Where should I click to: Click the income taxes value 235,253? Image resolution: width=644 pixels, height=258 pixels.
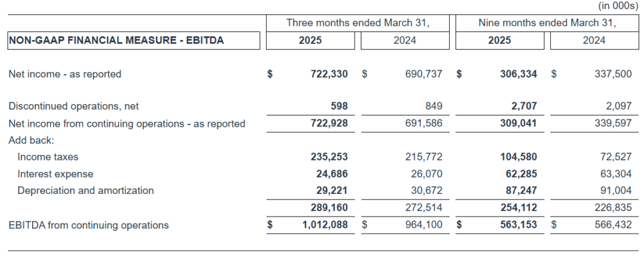pyautogui.click(x=329, y=157)
